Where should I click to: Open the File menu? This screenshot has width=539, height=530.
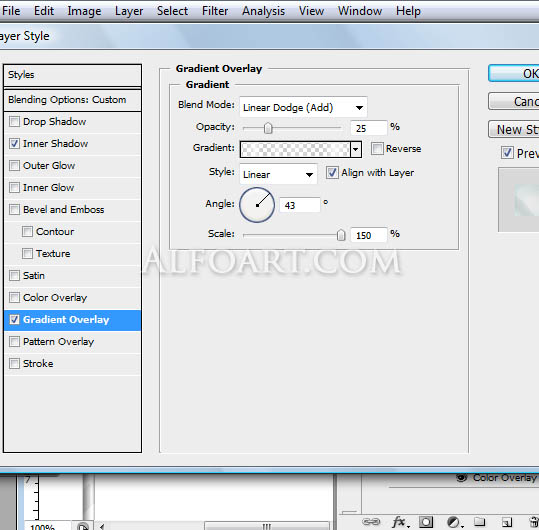11,11
